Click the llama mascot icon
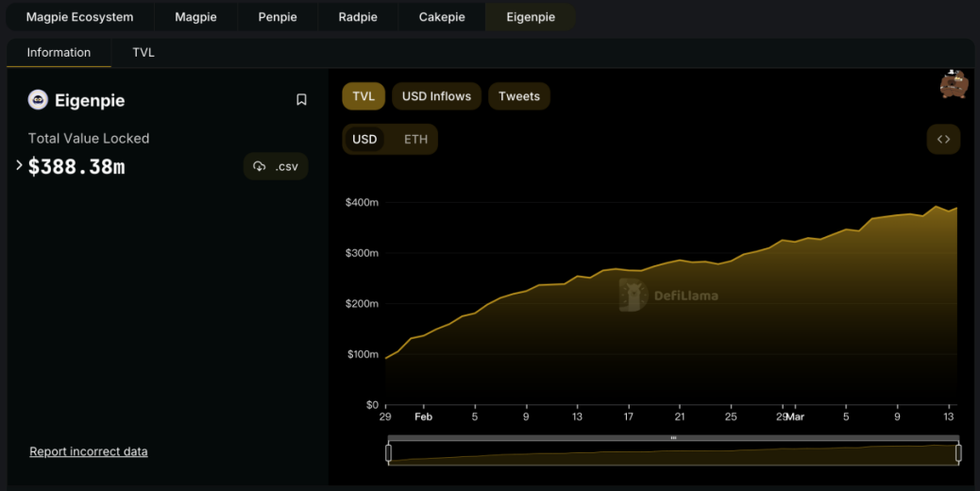Viewport: 980px width, 491px height. (x=954, y=84)
